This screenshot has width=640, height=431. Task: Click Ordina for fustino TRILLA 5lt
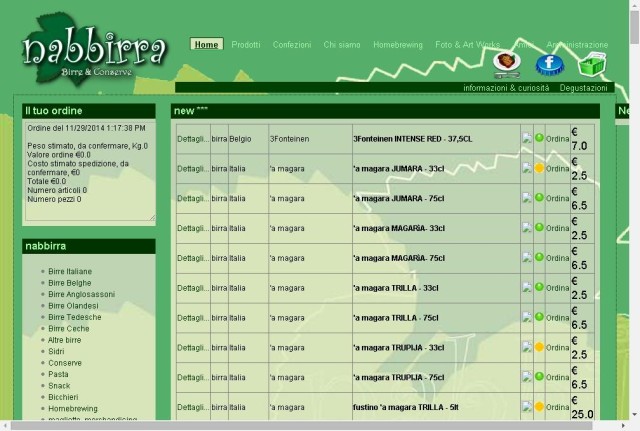point(558,407)
